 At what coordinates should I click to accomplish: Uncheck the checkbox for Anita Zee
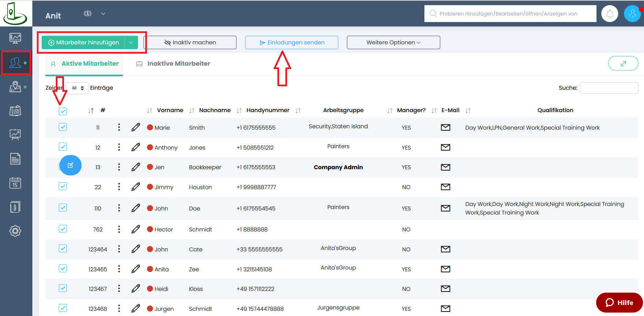coord(63,269)
